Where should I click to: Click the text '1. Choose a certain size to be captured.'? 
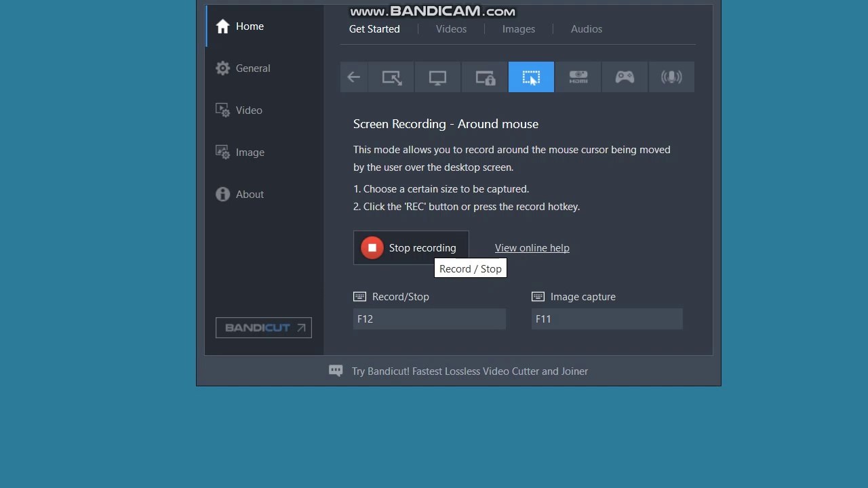(441, 189)
